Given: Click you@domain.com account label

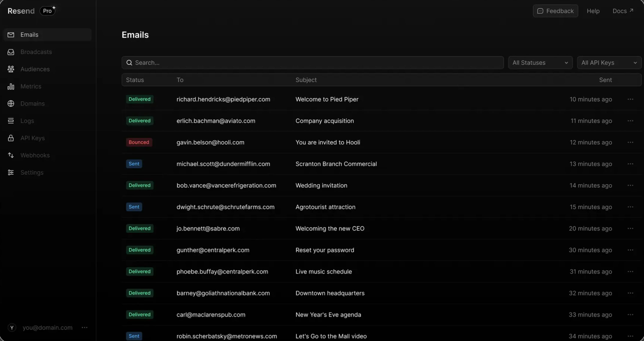Looking at the screenshot, I should (x=47, y=328).
